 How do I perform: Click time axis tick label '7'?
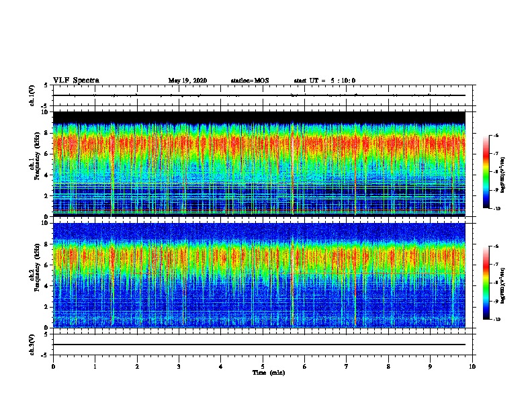pos(347,367)
